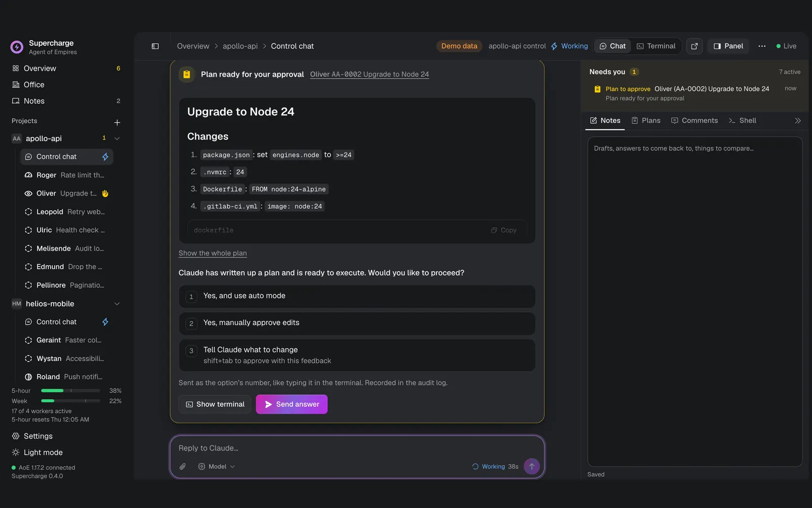The width and height of the screenshot is (812, 508).
Task: Add a new project with plus icon
Action: tap(117, 122)
